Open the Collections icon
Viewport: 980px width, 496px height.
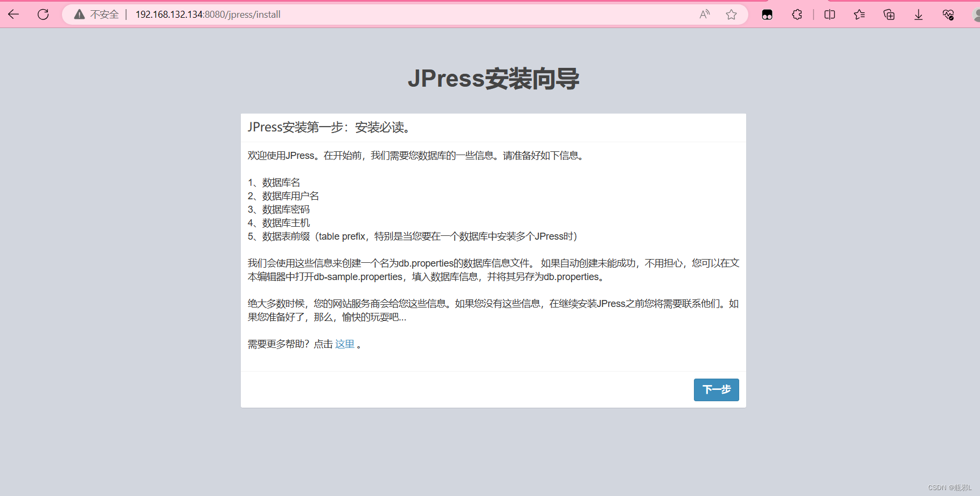click(x=888, y=15)
